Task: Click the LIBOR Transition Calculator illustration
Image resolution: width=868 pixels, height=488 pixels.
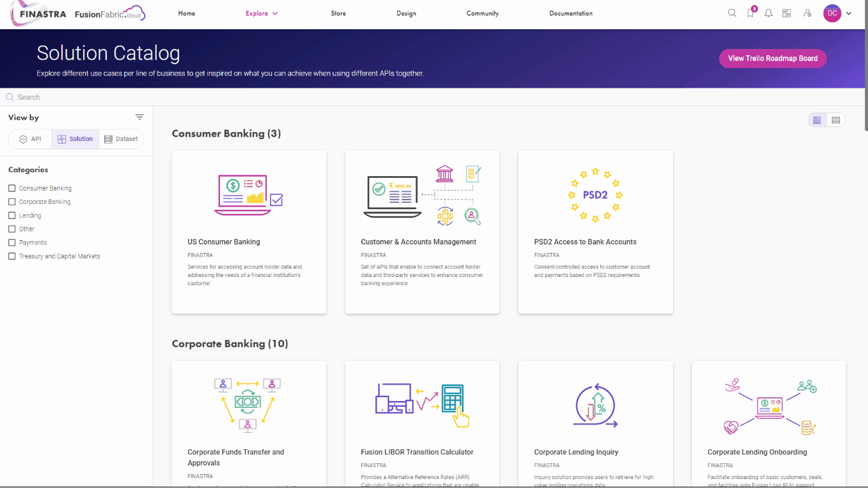Action: point(423,405)
